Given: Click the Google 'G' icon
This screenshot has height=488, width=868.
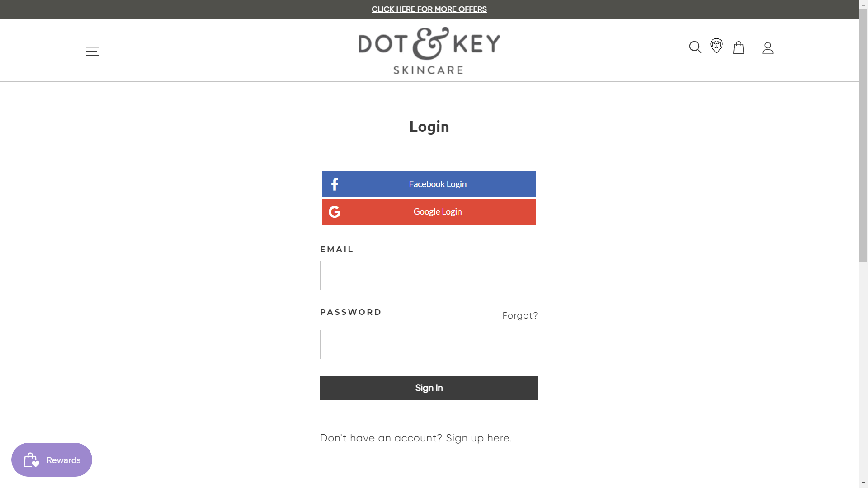Looking at the screenshot, I should [335, 211].
